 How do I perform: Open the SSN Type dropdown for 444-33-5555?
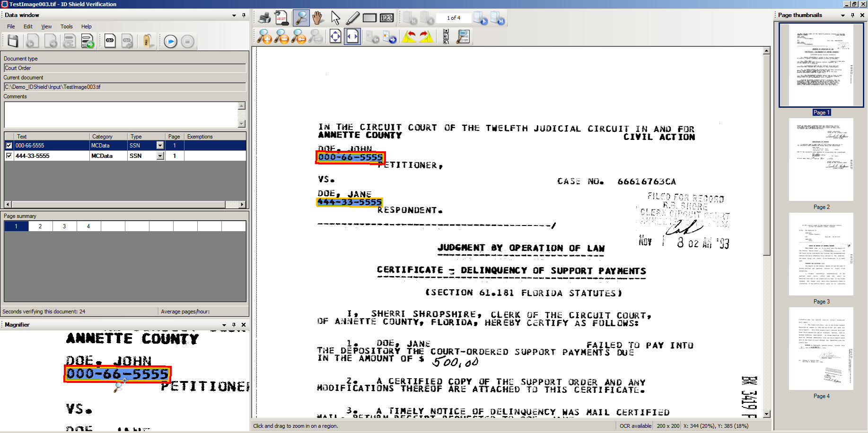pos(160,155)
